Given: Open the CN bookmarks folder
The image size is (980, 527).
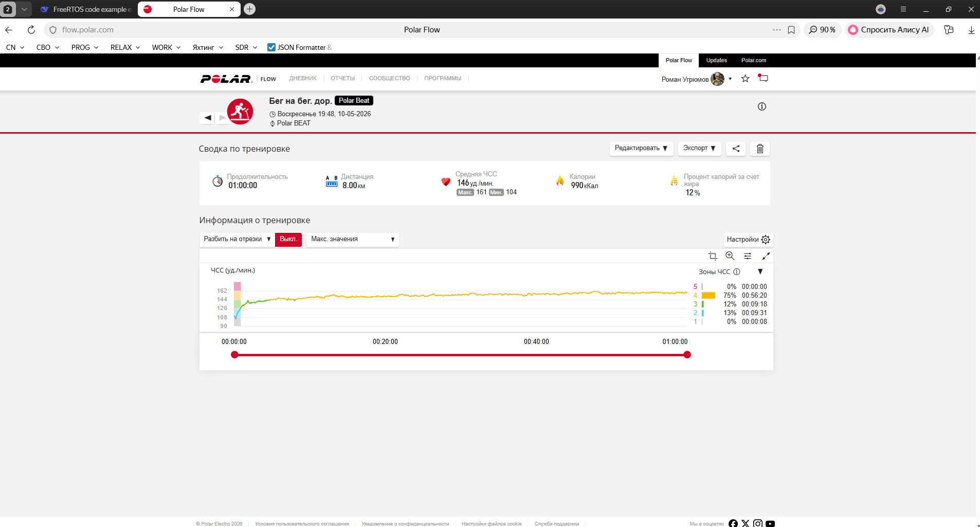Looking at the screenshot, I should (15, 47).
